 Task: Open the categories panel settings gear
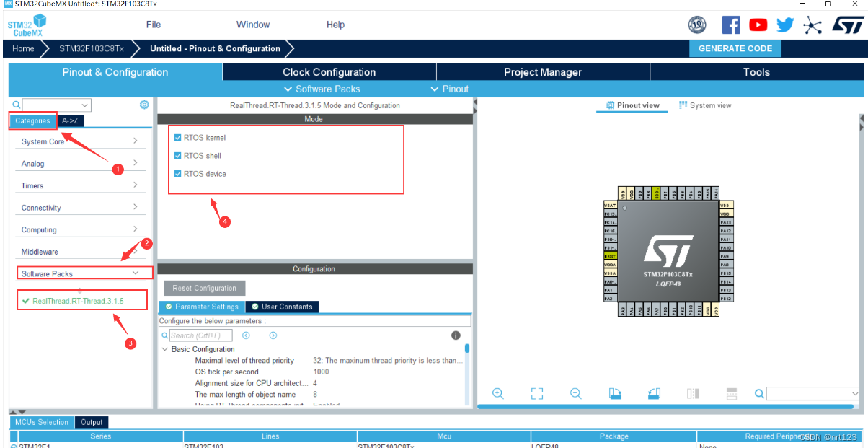(x=144, y=105)
